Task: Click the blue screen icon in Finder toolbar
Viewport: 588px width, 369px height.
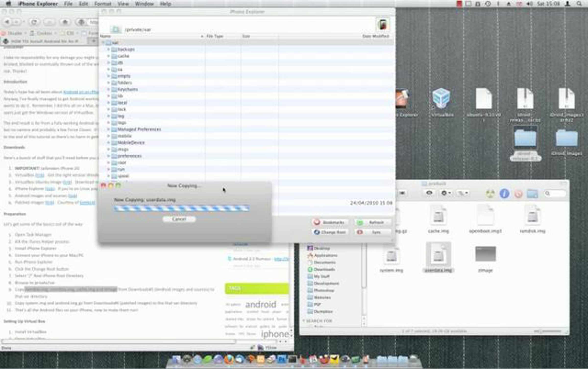Action: pyautogui.click(x=532, y=194)
